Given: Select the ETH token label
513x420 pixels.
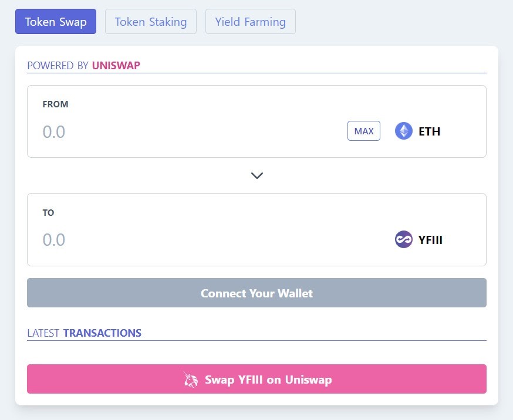Looking at the screenshot, I should click(x=429, y=131).
